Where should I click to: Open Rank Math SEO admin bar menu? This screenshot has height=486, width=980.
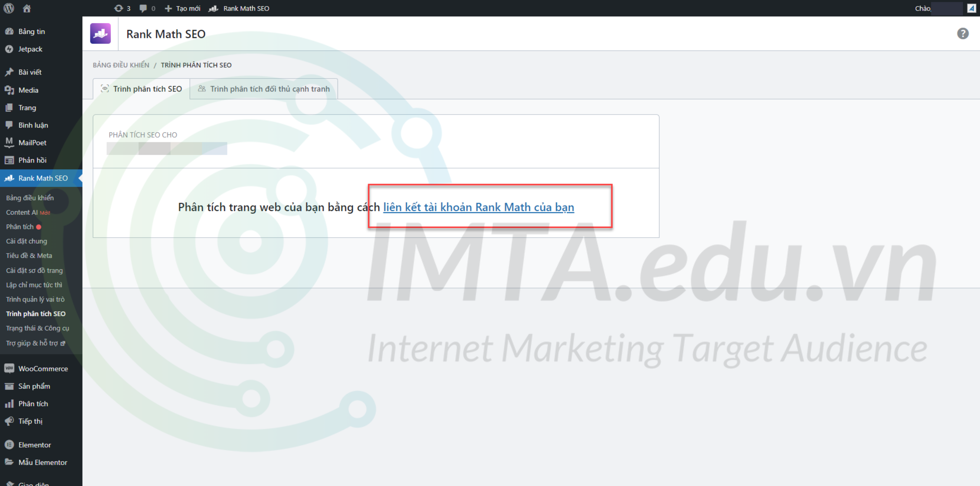point(239,8)
